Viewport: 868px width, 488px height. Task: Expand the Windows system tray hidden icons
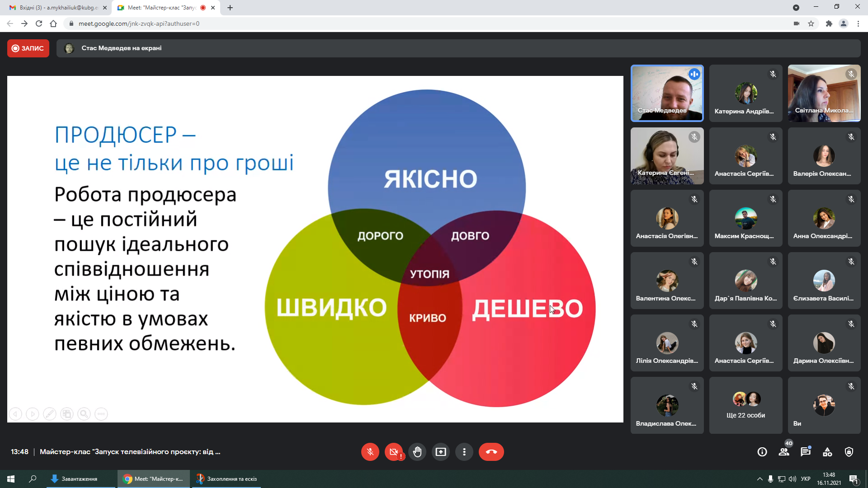[759, 479]
